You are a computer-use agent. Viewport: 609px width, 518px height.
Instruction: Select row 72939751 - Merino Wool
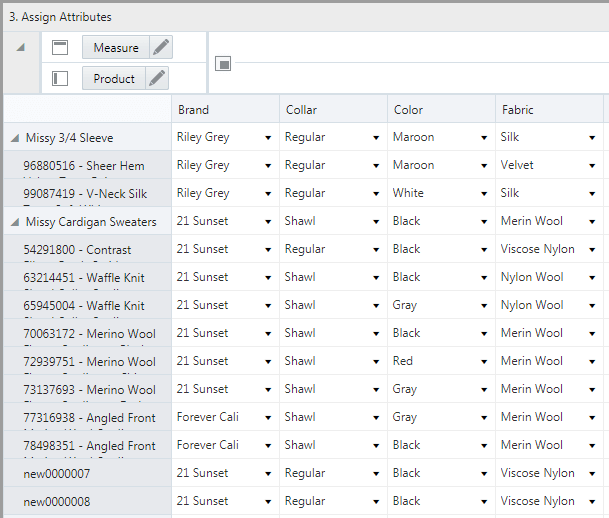pos(88,361)
